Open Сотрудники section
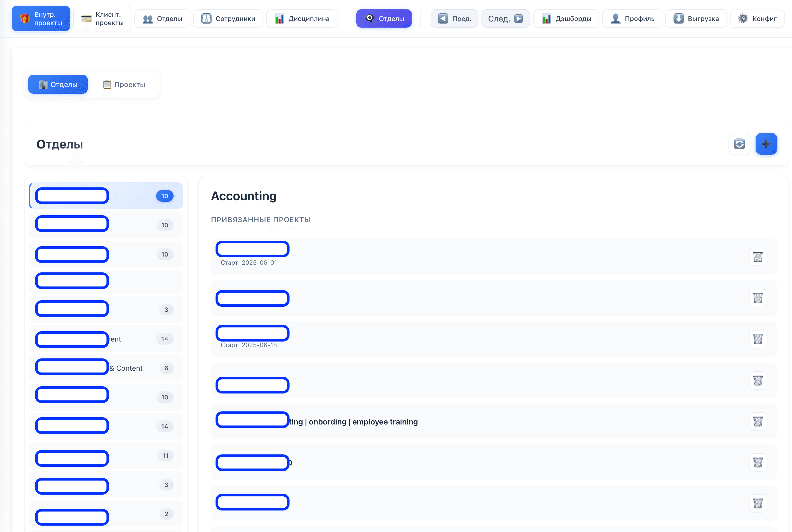792x532 pixels. point(228,19)
